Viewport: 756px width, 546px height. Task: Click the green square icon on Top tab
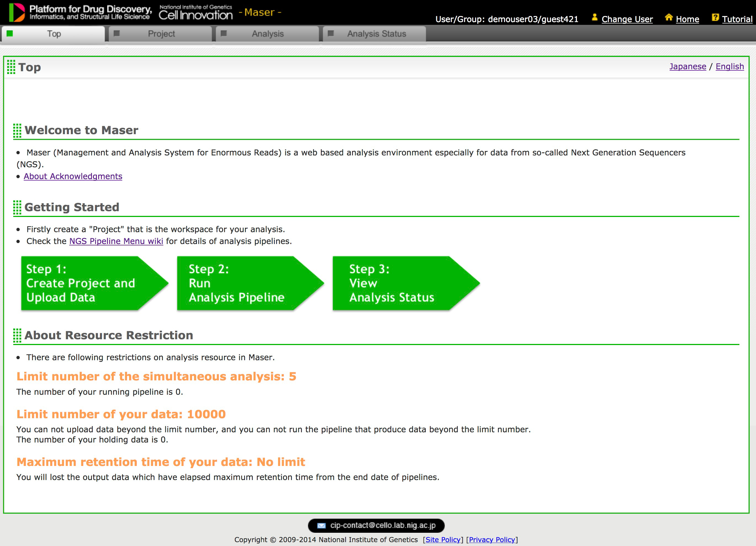click(x=10, y=33)
